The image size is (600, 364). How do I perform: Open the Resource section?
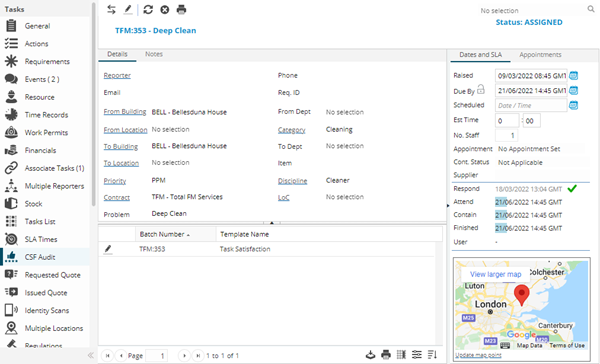(x=39, y=97)
